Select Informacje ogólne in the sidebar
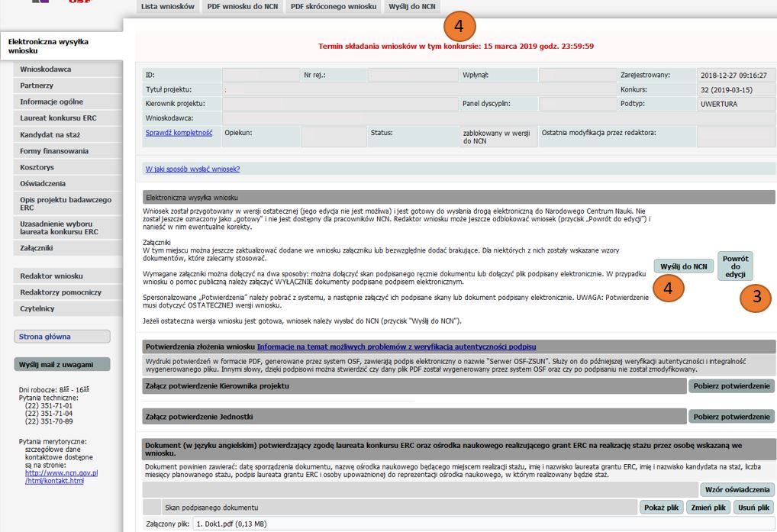 coord(68,102)
